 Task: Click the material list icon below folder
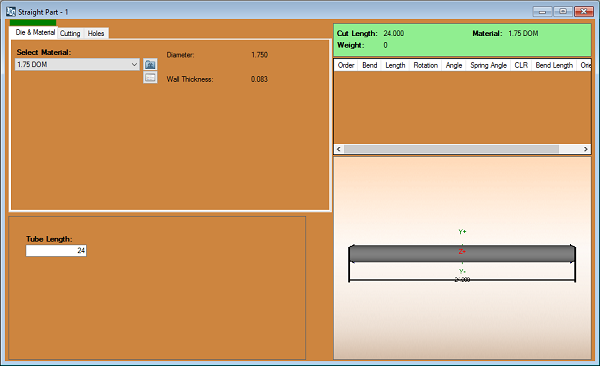(x=150, y=77)
